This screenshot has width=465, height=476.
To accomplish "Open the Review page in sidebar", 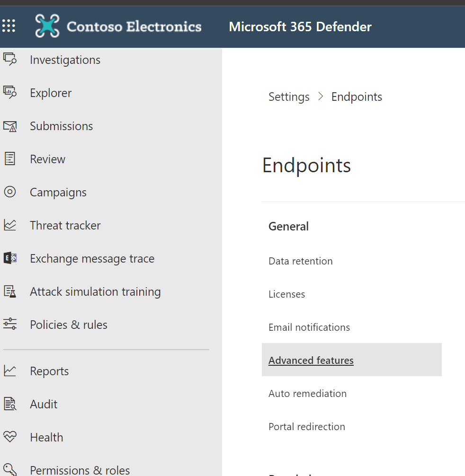I will coord(47,159).
